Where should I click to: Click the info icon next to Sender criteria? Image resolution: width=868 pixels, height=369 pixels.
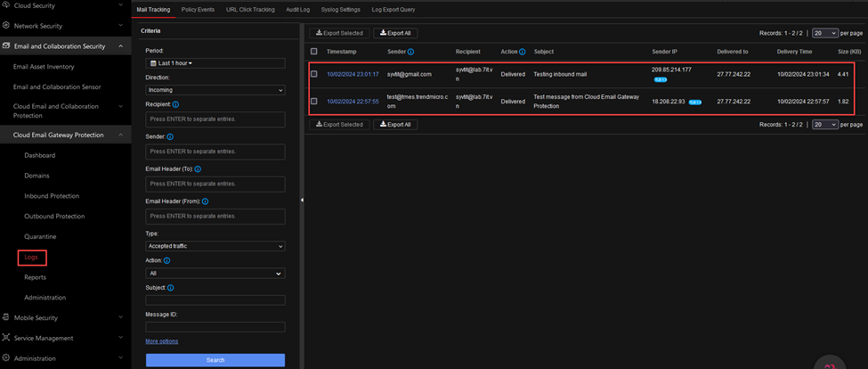click(x=170, y=136)
